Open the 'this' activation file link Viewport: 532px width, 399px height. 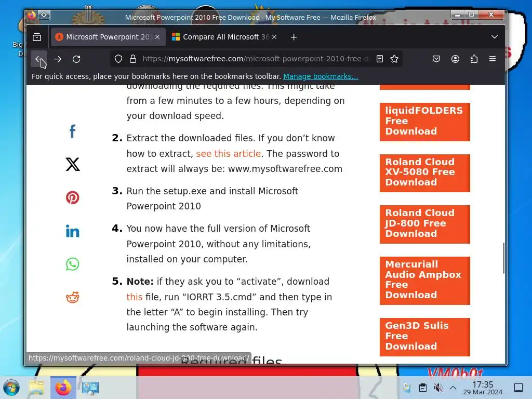[135, 297]
